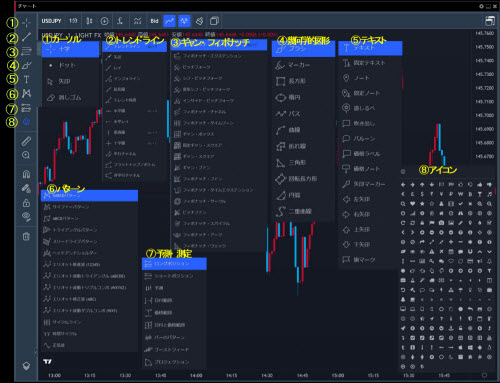The width and height of the screenshot is (500, 383).
Task: Open the Gann and Fibonacci tools sidebar icon
Action: click(x=26, y=51)
